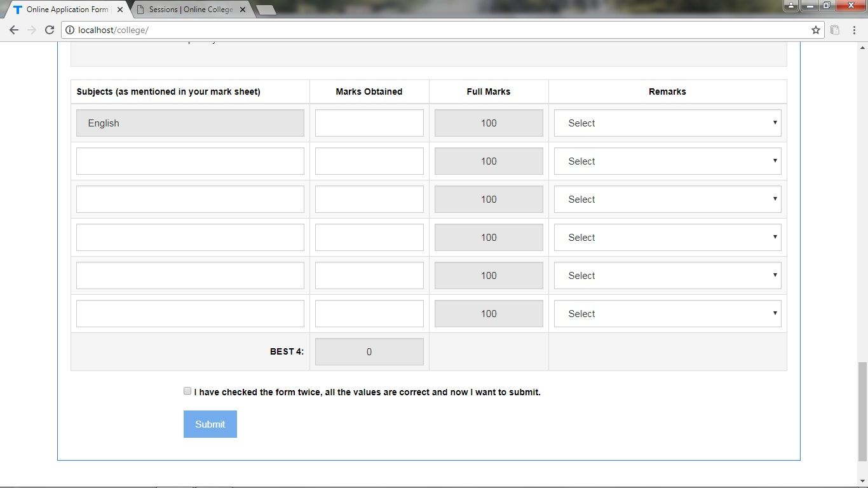868x488 pixels.
Task: Close the Online Application Form tab
Action: click(119, 10)
